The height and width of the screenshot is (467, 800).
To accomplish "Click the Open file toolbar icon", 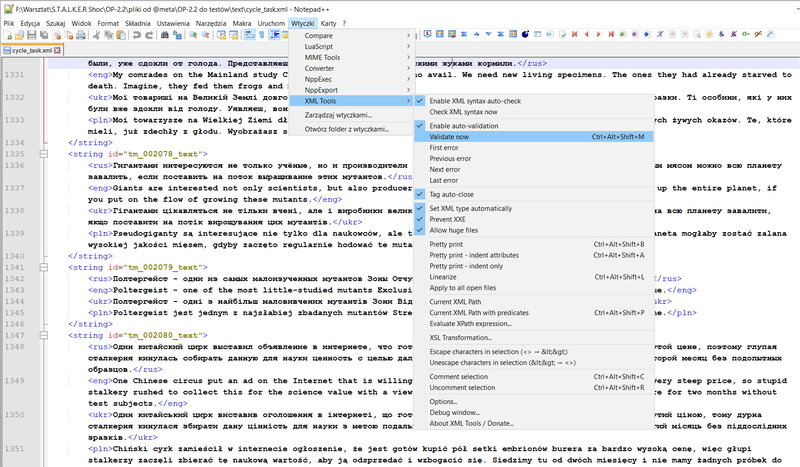I will [21, 35].
